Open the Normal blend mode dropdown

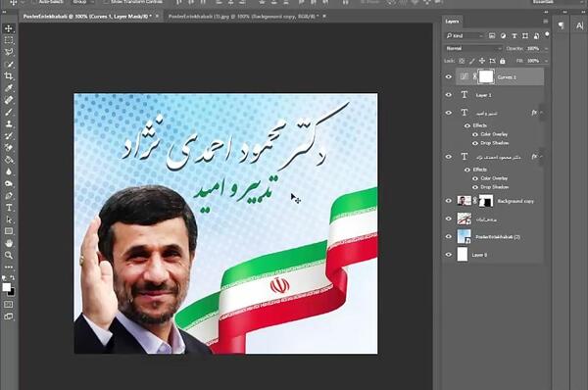(473, 48)
